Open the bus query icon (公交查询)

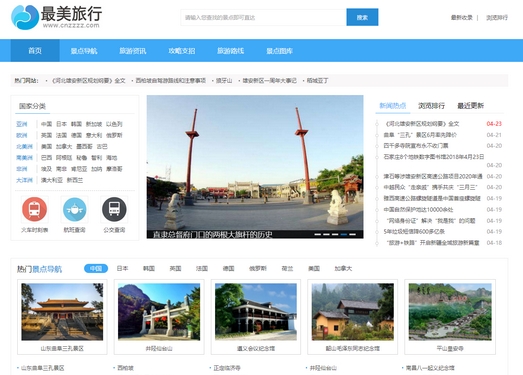114,209
